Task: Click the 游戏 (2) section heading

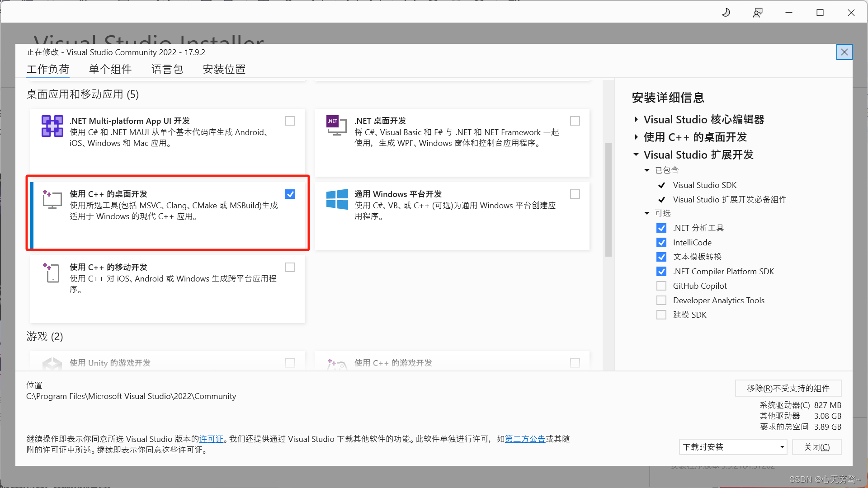Action: pos(45,337)
